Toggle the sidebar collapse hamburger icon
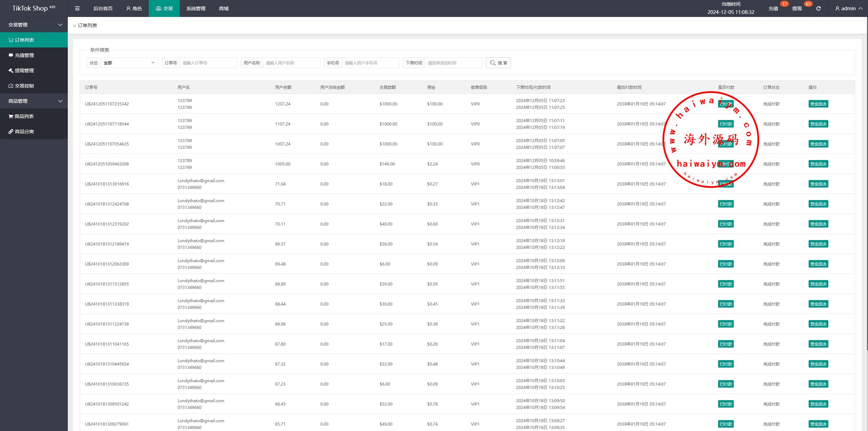Screen dimensions: 868x431 [x=77, y=8]
